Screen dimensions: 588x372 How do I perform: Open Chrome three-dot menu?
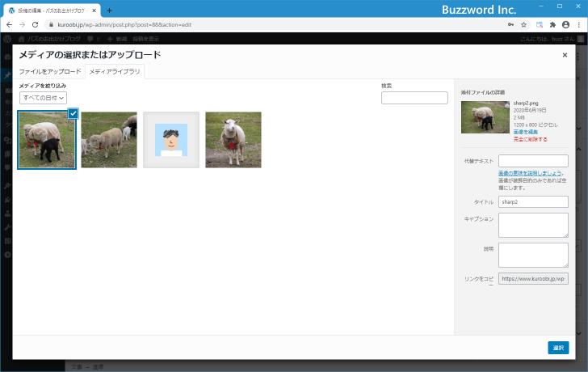tap(578, 24)
